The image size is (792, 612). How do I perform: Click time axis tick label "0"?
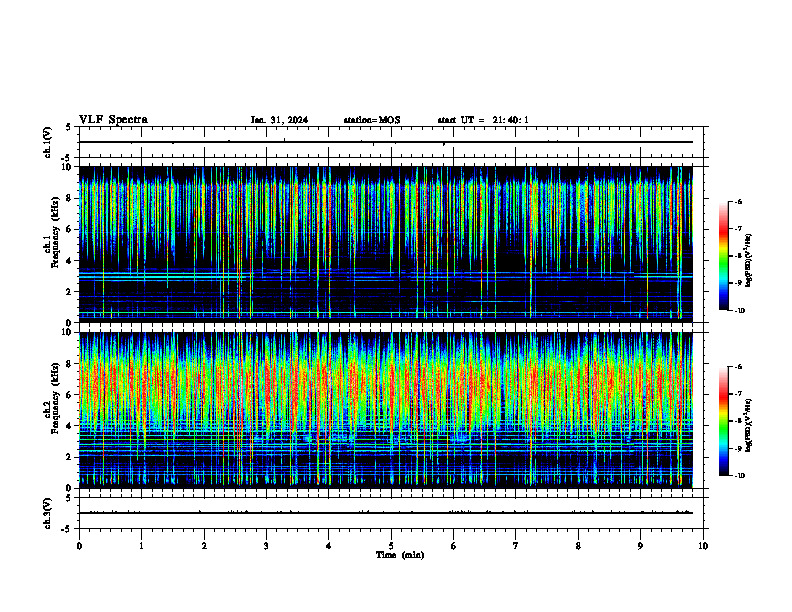tap(79, 546)
